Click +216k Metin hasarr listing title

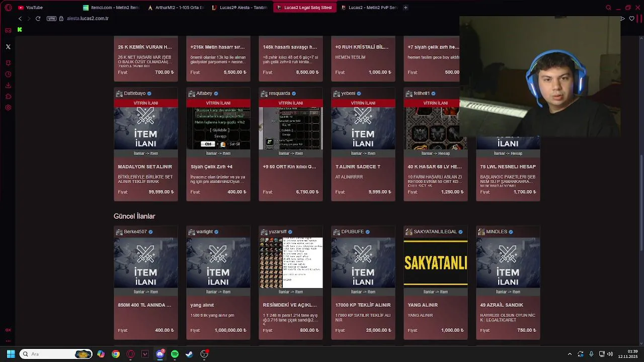pyautogui.click(x=217, y=47)
